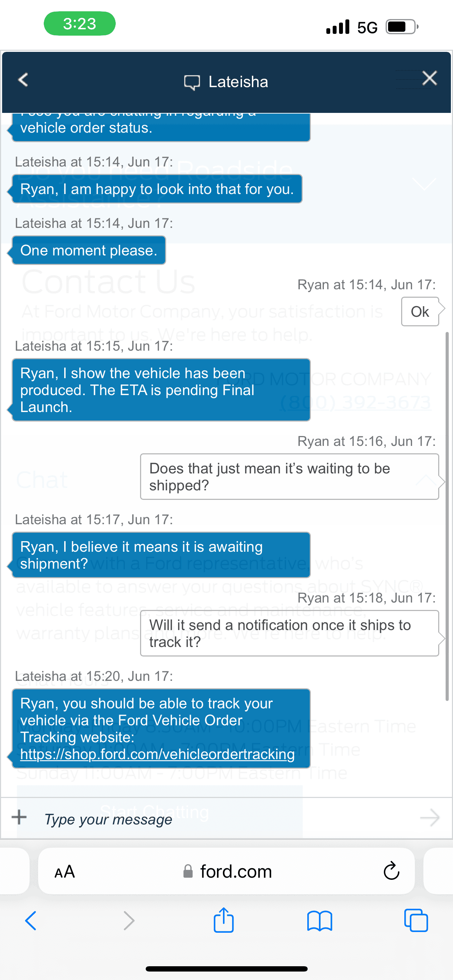Viewport: 453px width, 980px height.
Task: Tap the green 3:23 time pill
Action: [x=79, y=24]
